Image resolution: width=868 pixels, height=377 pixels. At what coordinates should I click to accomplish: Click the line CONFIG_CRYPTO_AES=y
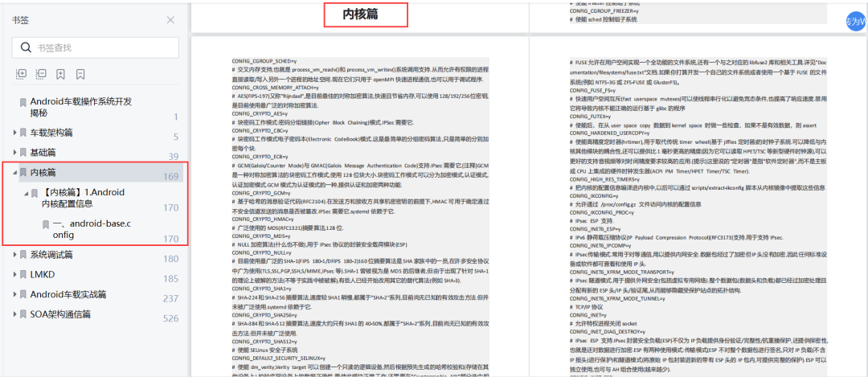(x=260, y=113)
